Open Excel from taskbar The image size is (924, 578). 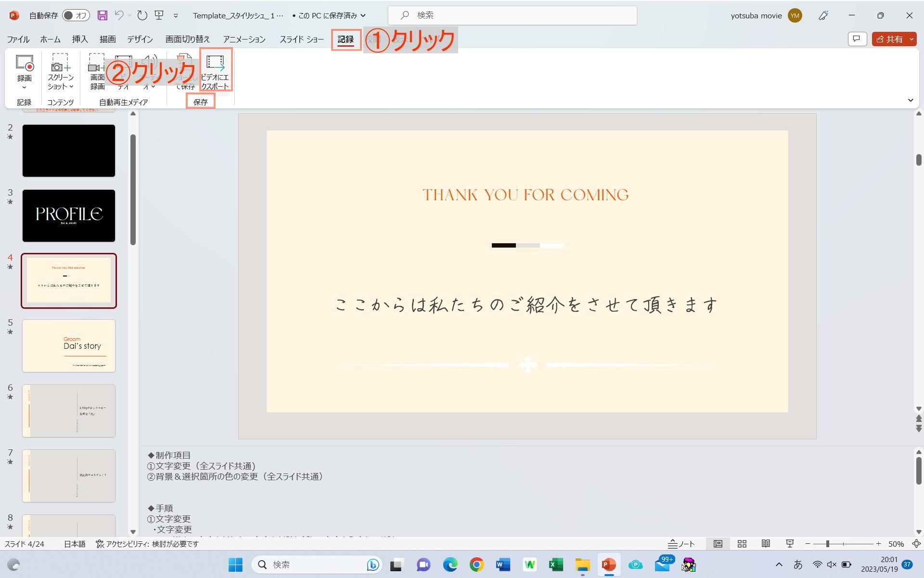(556, 565)
